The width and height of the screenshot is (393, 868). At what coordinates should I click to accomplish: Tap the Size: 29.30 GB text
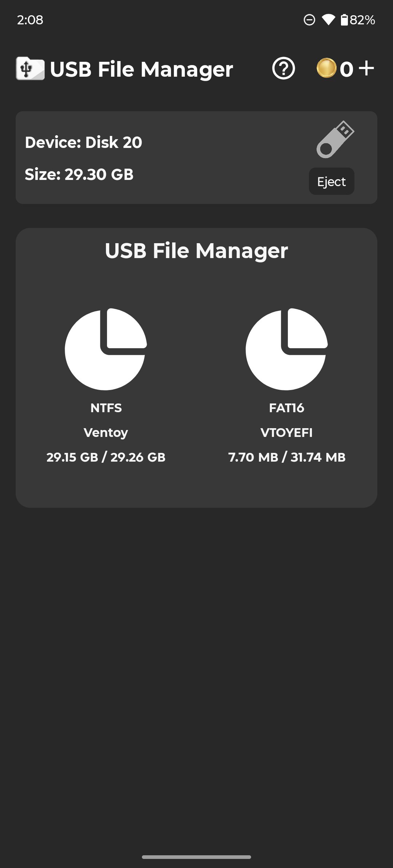point(79,174)
